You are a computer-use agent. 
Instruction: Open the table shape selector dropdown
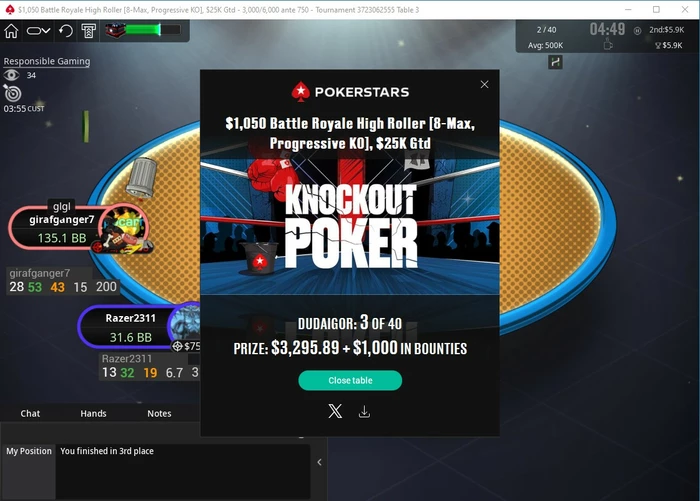[x=38, y=31]
